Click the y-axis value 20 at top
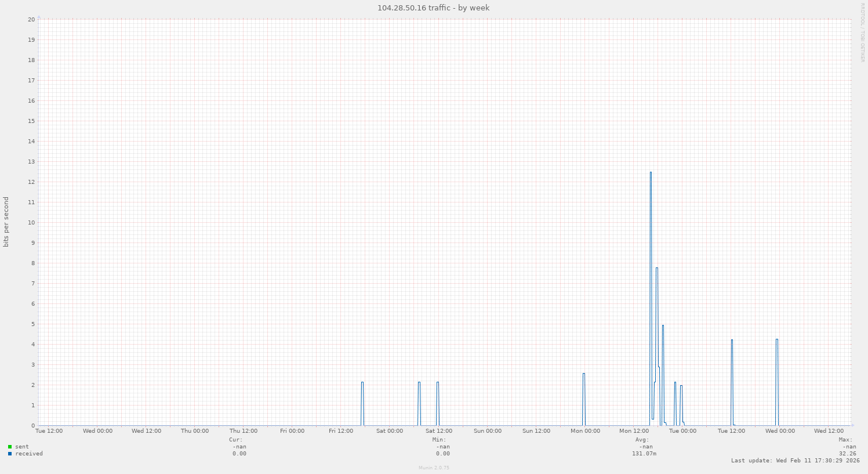Image resolution: width=868 pixels, height=474 pixels. 31,19
